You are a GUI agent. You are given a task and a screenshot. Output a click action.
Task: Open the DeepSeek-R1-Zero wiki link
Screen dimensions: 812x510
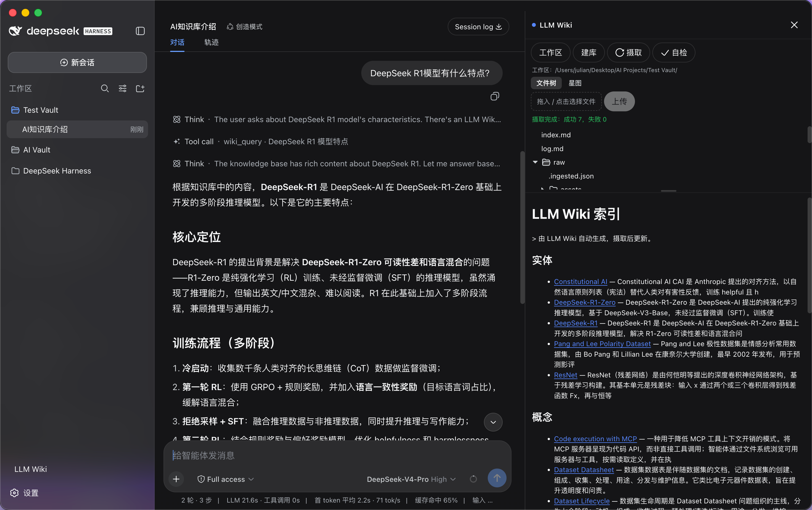[x=584, y=302]
